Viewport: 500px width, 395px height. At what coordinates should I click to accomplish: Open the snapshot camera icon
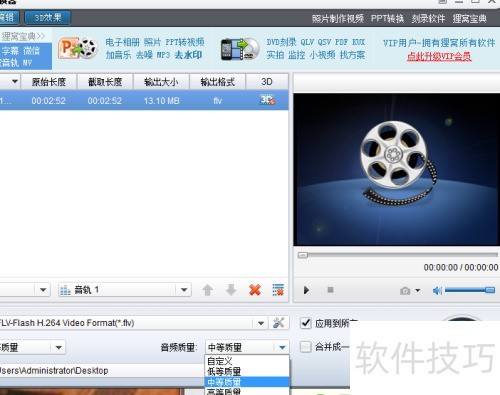405,291
